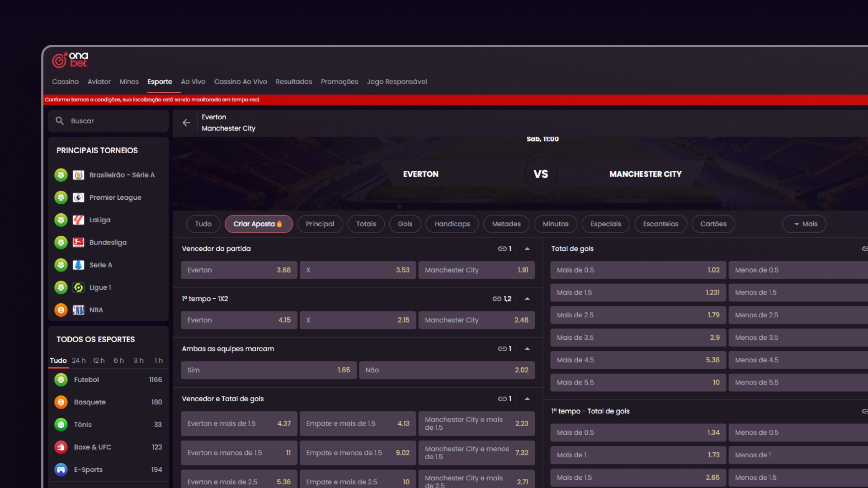Select 6 h time filter
868x488 pixels.
(x=119, y=361)
